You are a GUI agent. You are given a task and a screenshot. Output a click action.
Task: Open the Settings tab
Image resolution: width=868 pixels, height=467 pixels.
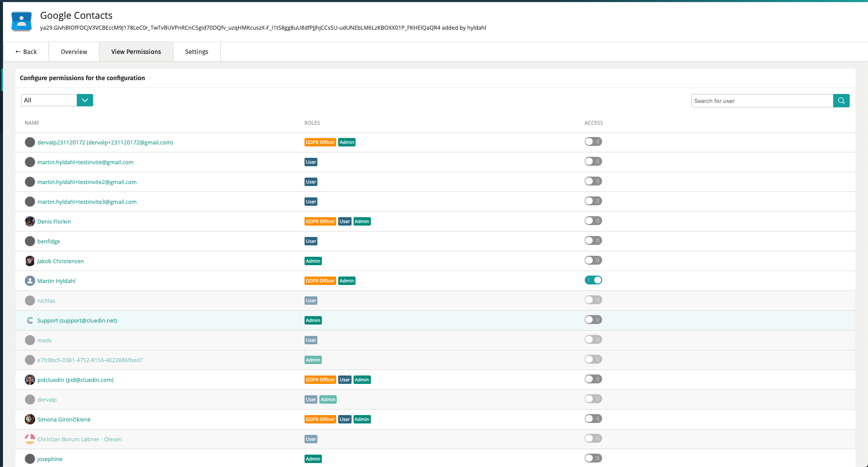click(197, 52)
